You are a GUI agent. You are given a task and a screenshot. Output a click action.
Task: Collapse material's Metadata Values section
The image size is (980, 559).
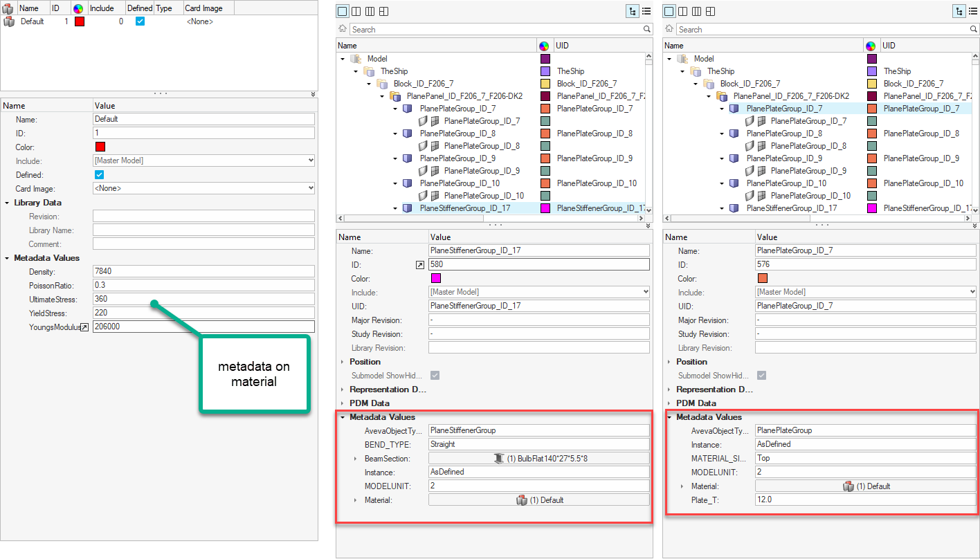coord(7,258)
